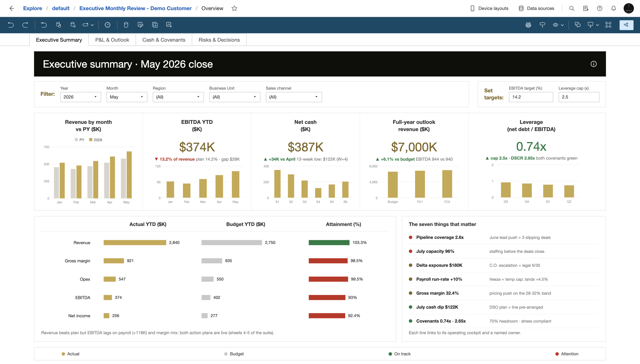Open notifications bell icon
Viewport: 640px width, 364px height.
click(x=614, y=8)
